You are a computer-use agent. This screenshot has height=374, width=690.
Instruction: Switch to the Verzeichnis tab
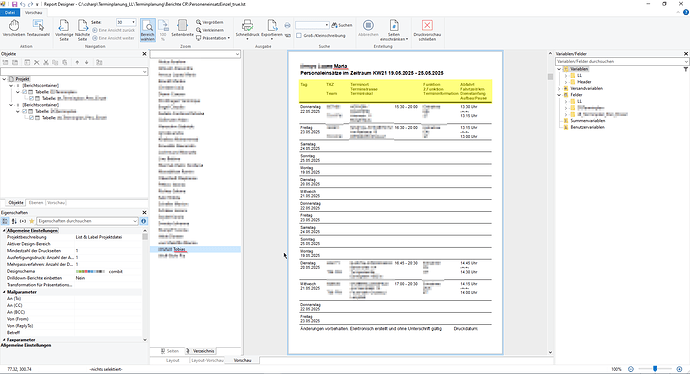point(201,351)
